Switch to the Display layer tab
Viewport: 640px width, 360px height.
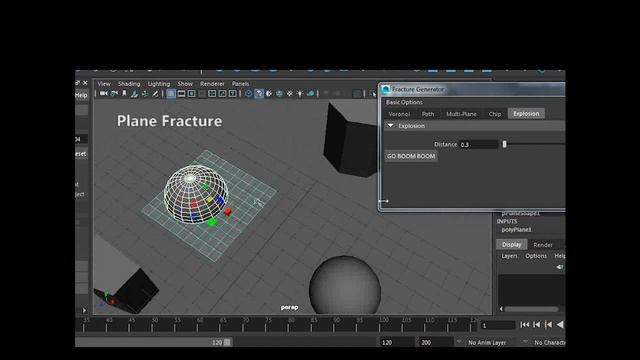point(511,244)
